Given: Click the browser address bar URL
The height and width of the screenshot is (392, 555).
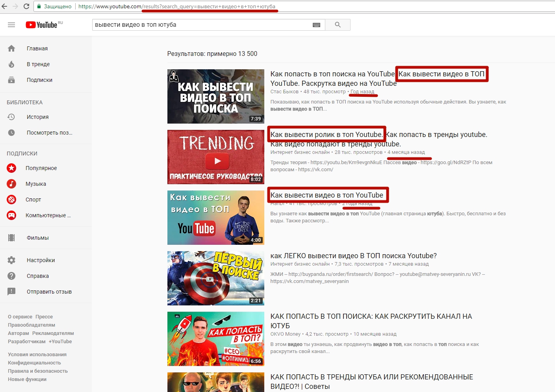Looking at the screenshot, I should coord(177,6).
